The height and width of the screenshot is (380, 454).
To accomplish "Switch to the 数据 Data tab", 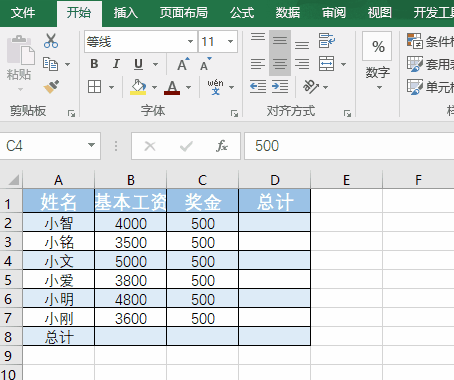I will pyautogui.click(x=288, y=13).
